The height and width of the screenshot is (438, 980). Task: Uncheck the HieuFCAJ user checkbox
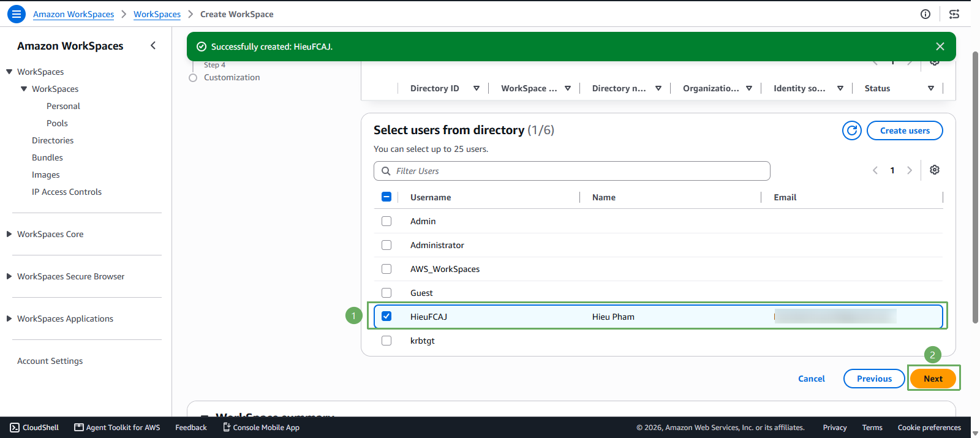coord(386,316)
